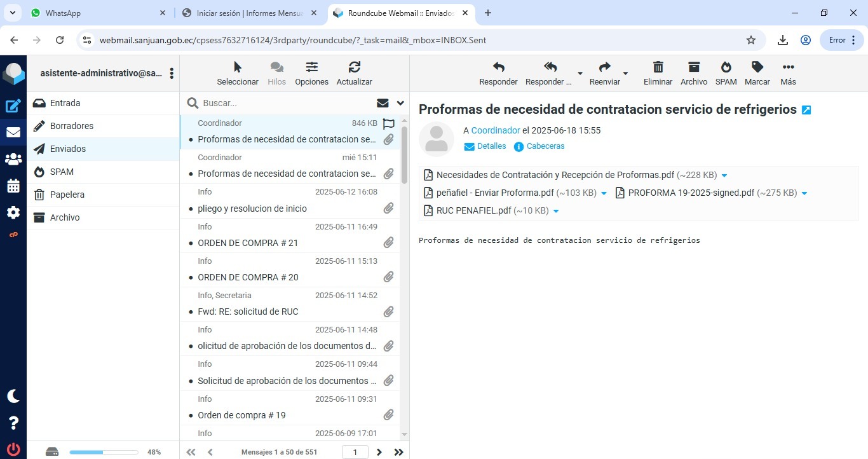Viewport: 868px width, 459px height.
Task: Open PROFORMA 19-2025-signed.pdf attachment
Action: point(691,193)
